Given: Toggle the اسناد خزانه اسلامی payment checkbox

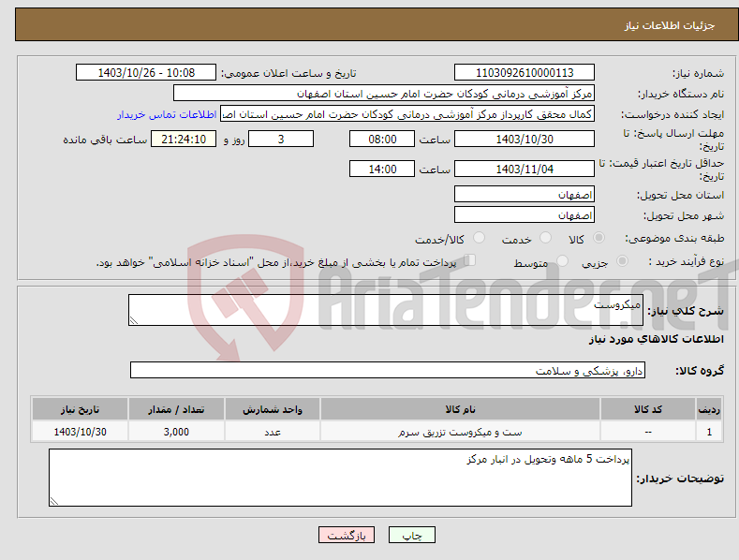Looking at the screenshot, I should click(470, 259).
